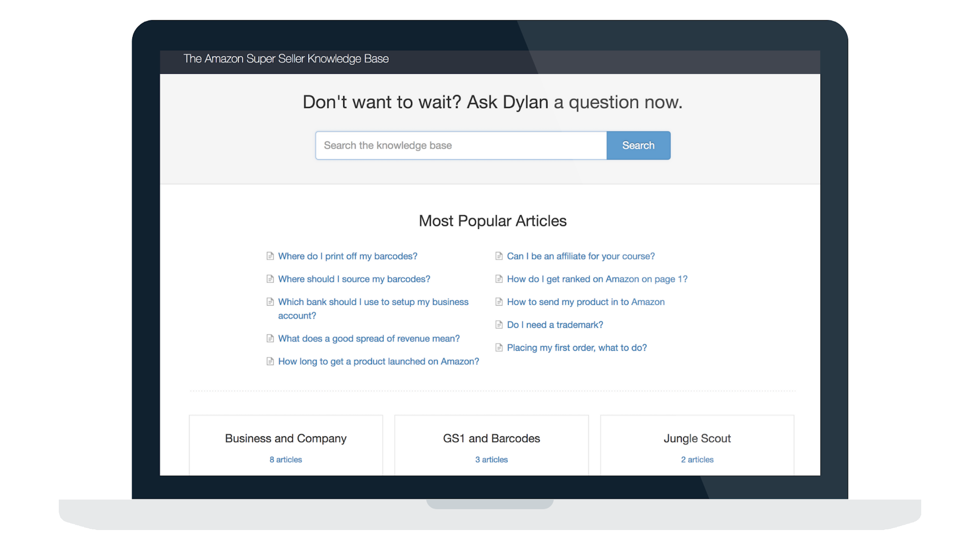This screenshot has height=551, width=980.
Task: Open 'Where do I print off my barcodes?'
Action: point(347,256)
